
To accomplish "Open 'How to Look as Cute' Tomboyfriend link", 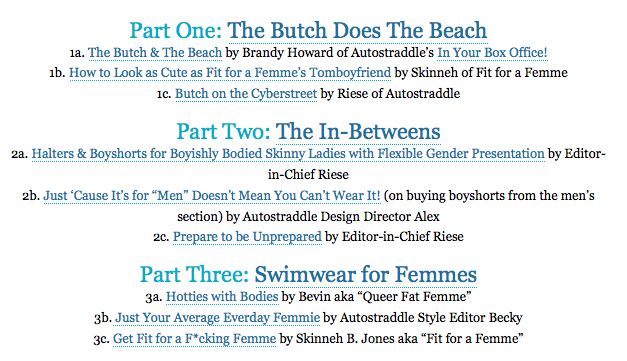I will pos(230,73).
